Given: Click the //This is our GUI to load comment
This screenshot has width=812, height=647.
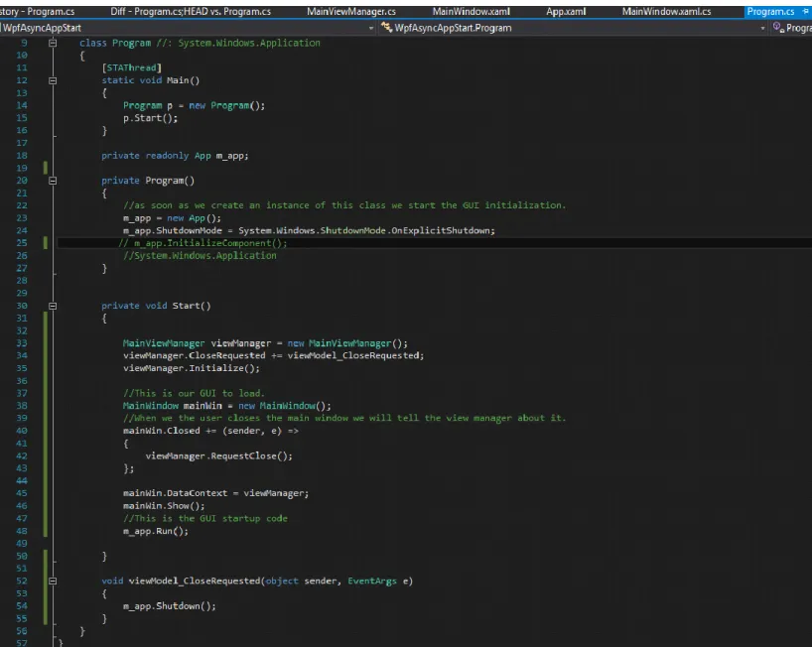Looking at the screenshot, I should pyautogui.click(x=194, y=393).
